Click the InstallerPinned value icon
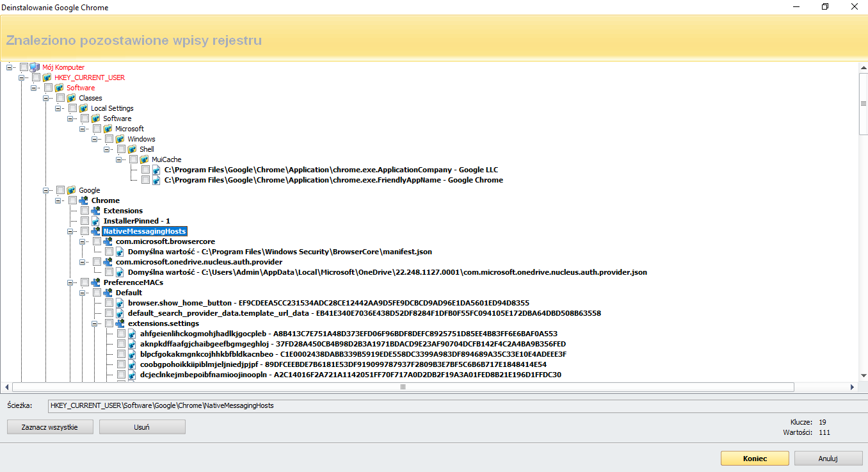868x472 pixels. [x=95, y=221]
